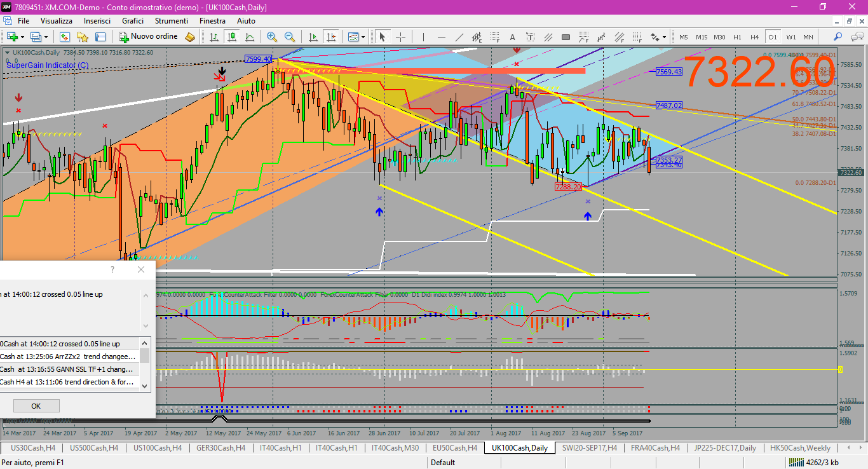Open the Inserisci menu
The width and height of the screenshot is (868, 469).
click(97, 20)
